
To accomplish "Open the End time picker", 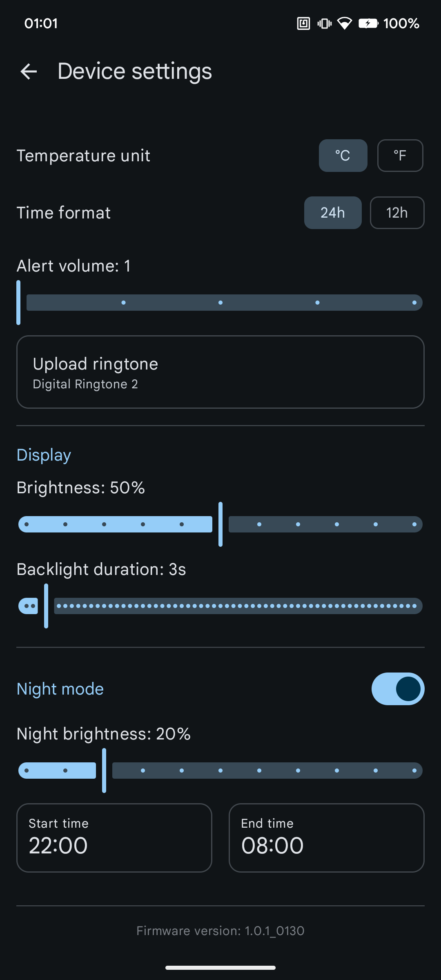I will [x=326, y=837].
